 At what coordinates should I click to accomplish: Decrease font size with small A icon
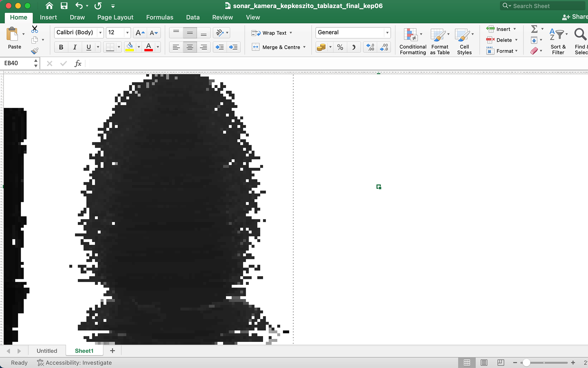pyautogui.click(x=154, y=33)
